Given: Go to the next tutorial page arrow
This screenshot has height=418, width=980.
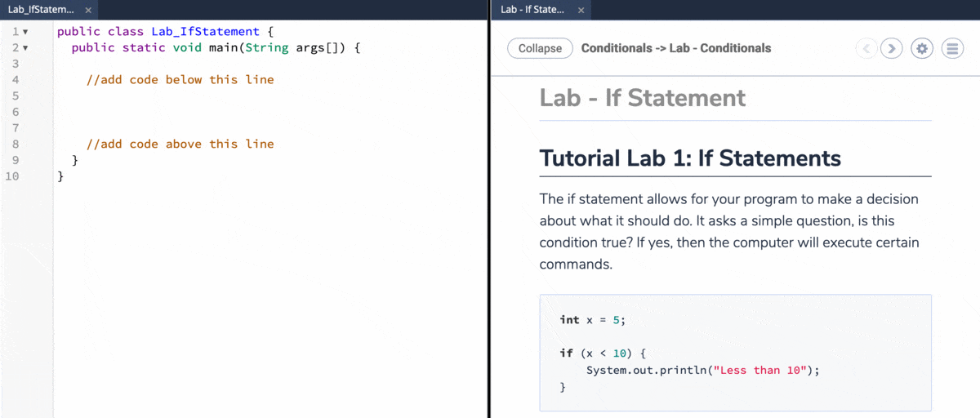Looking at the screenshot, I should (x=892, y=48).
